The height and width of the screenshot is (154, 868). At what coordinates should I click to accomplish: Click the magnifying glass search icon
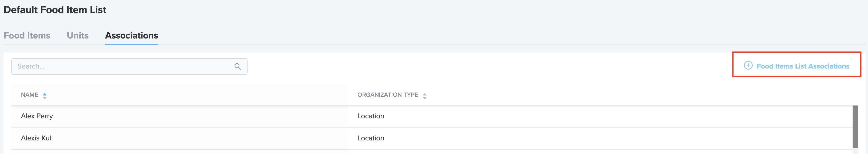238,66
